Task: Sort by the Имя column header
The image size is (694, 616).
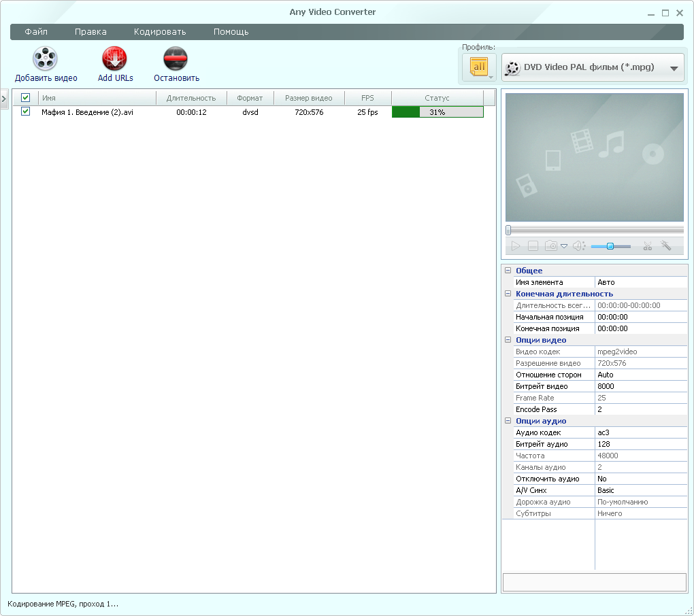Action: (x=97, y=98)
